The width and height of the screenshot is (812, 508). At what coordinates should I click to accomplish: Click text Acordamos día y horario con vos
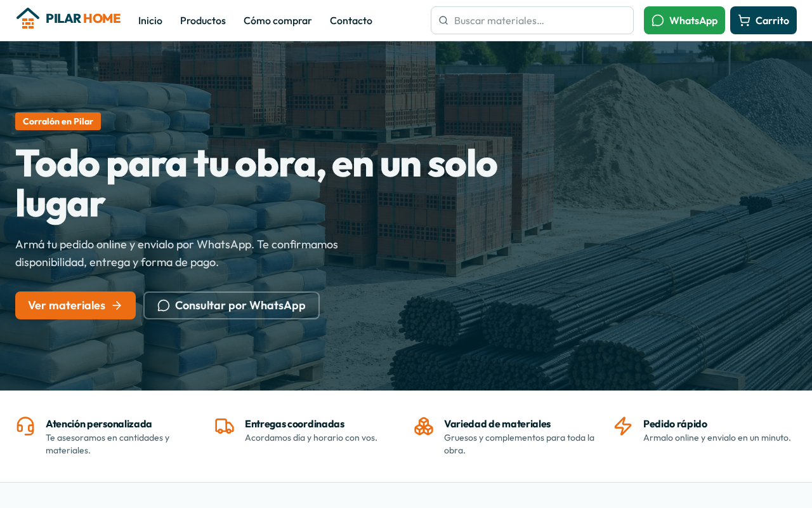pyautogui.click(x=311, y=438)
